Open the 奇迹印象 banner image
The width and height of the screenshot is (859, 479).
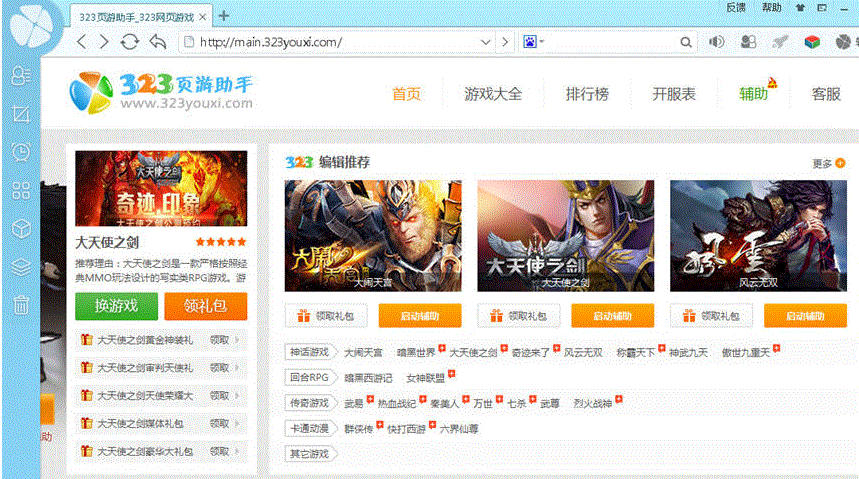[161, 189]
